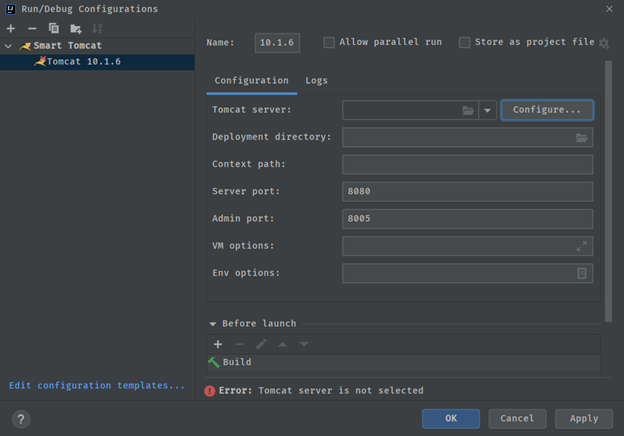624x436 pixels.
Task: Add a Before launch task
Action: [218, 344]
